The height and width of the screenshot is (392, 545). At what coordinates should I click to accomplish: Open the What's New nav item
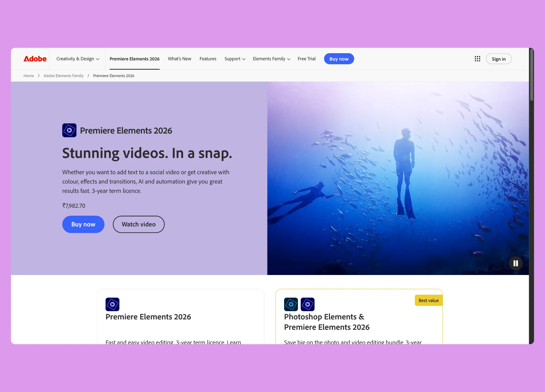(180, 59)
